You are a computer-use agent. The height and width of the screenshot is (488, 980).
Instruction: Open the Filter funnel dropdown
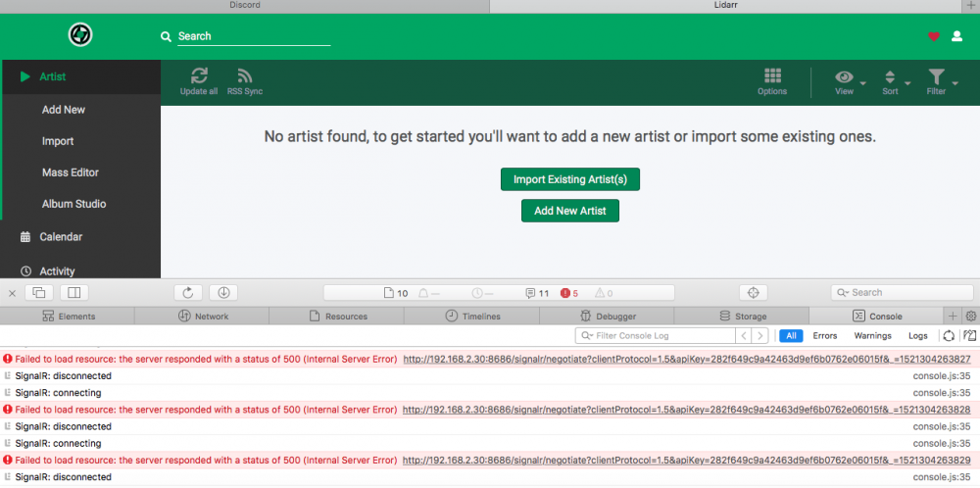(x=941, y=82)
